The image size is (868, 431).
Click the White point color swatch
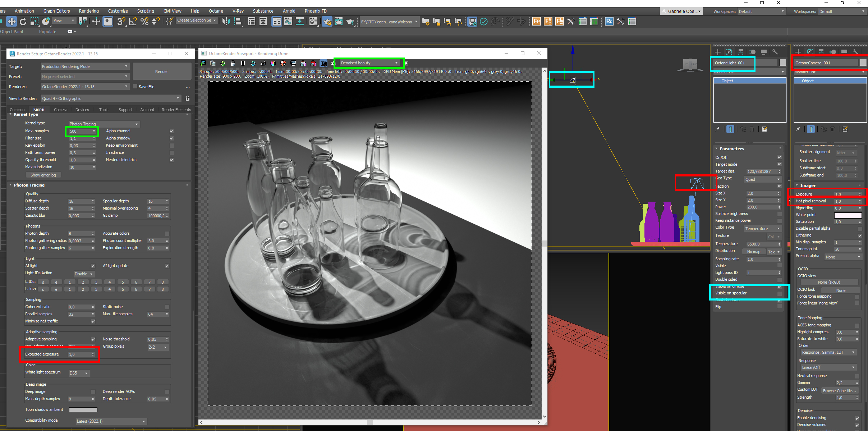(x=848, y=215)
